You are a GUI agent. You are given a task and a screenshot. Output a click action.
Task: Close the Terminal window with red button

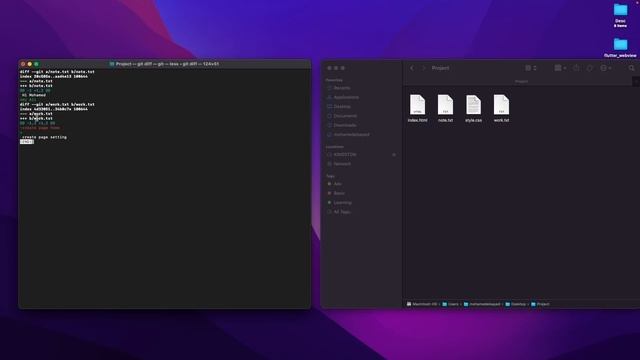coord(23,64)
